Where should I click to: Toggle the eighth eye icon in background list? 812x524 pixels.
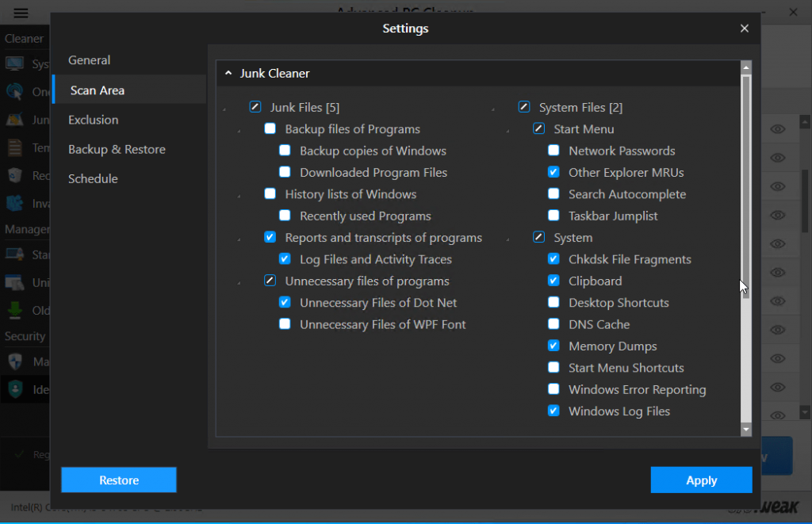click(x=778, y=330)
